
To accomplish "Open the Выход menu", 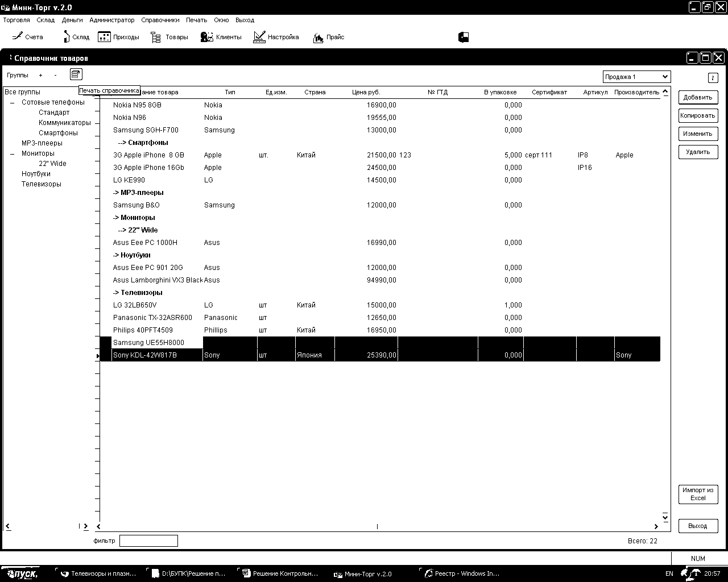I will (x=245, y=20).
